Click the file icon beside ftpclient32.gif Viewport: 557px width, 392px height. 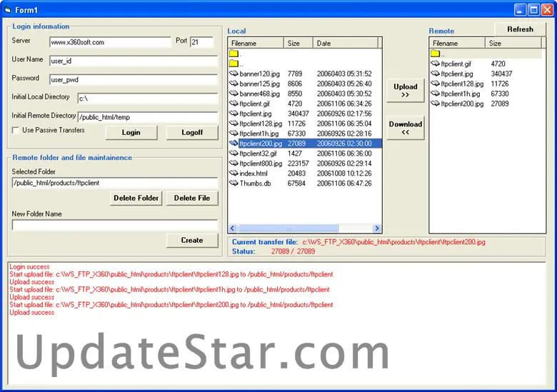234,153
